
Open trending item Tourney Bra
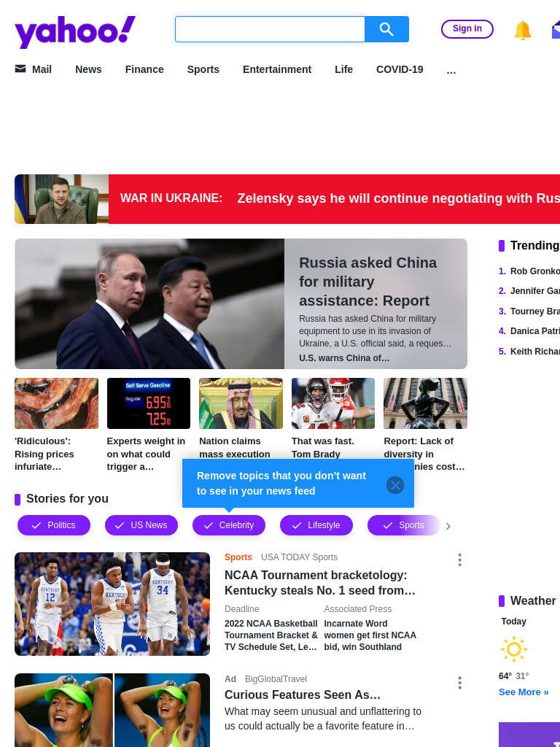pos(534,311)
